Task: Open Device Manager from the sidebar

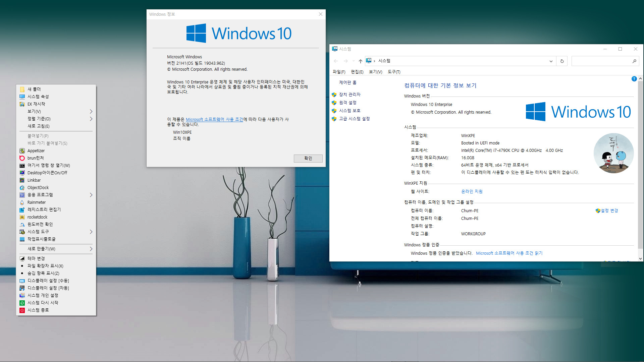Action: pos(350,95)
